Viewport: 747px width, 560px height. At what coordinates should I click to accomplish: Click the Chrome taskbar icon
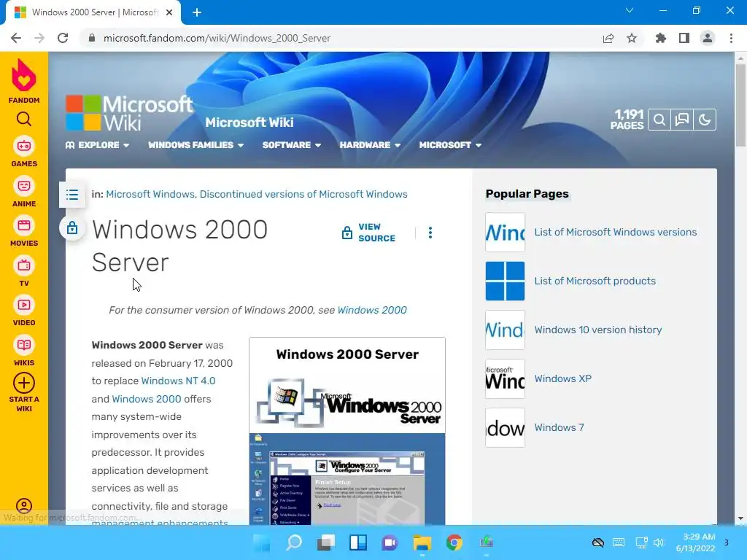(454, 542)
